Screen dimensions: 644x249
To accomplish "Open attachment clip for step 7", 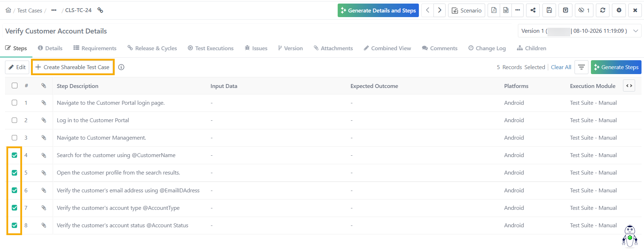I will coord(44,208).
